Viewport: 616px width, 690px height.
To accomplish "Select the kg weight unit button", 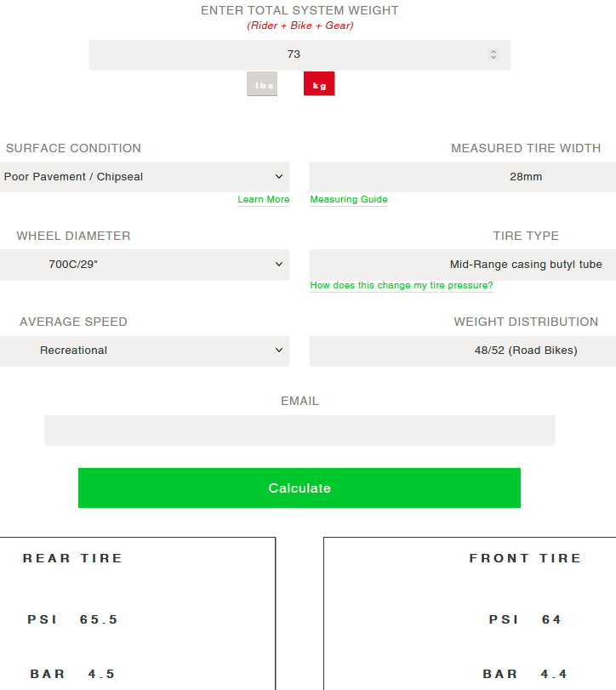I will point(319,84).
